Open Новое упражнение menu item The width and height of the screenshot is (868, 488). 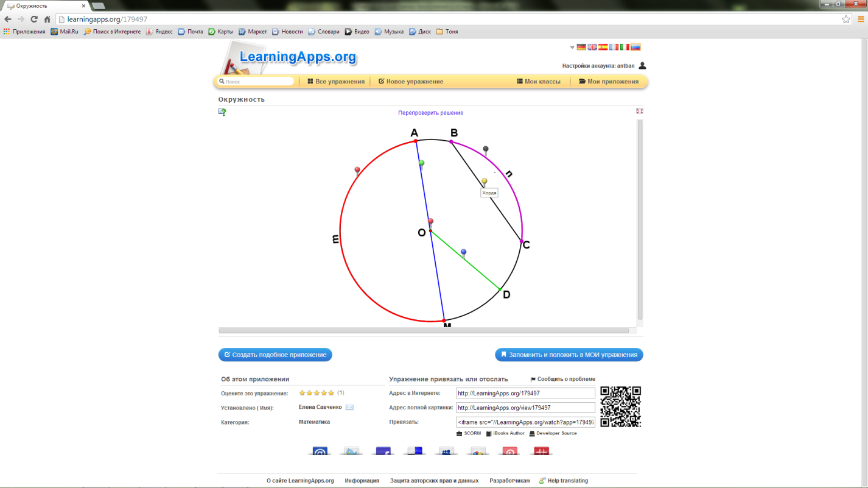click(411, 81)
